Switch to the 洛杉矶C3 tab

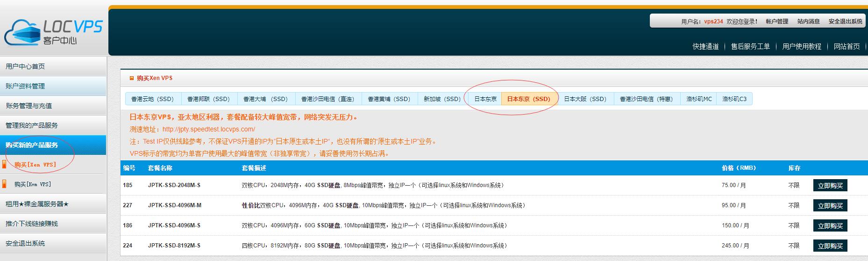point(734,99)
